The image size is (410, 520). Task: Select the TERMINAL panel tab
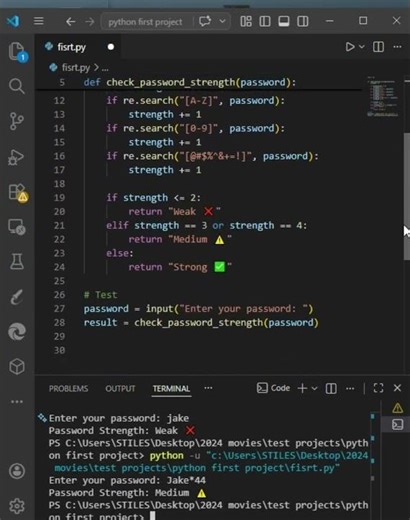point(171,389)
